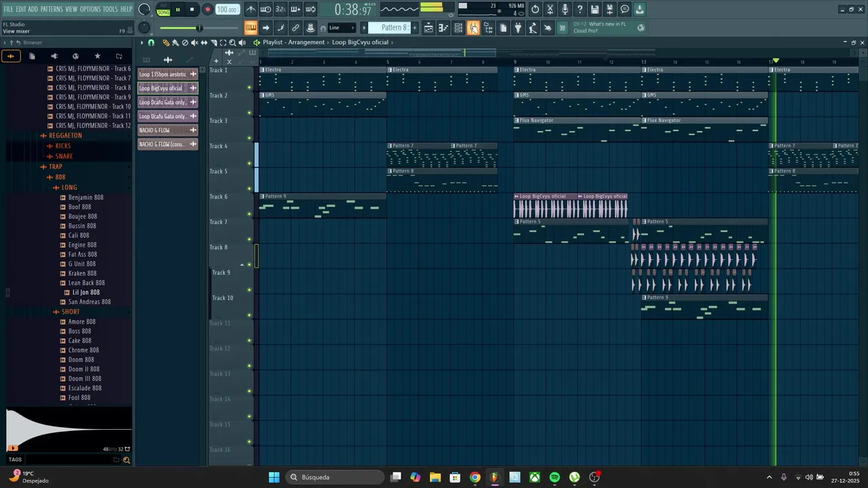Click the question mark help icon
Image resolution: width=868 pixels, height=488 pixels.
(580, 9)
